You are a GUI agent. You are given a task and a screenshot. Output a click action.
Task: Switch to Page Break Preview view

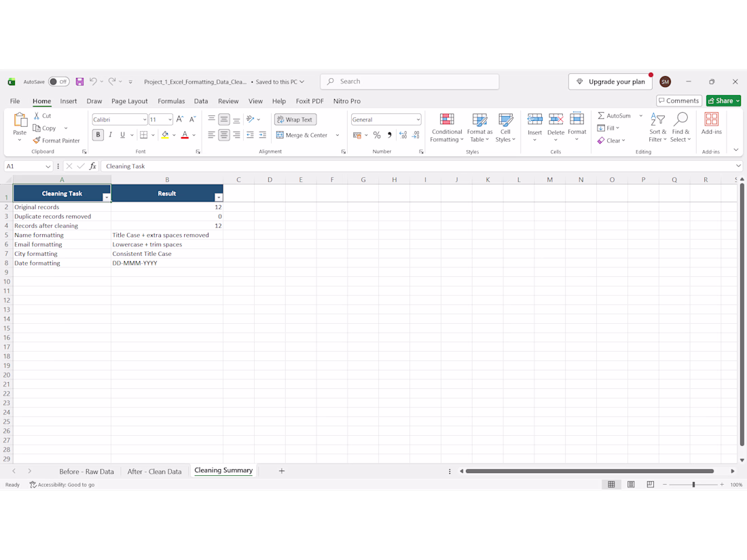[651, 484]
